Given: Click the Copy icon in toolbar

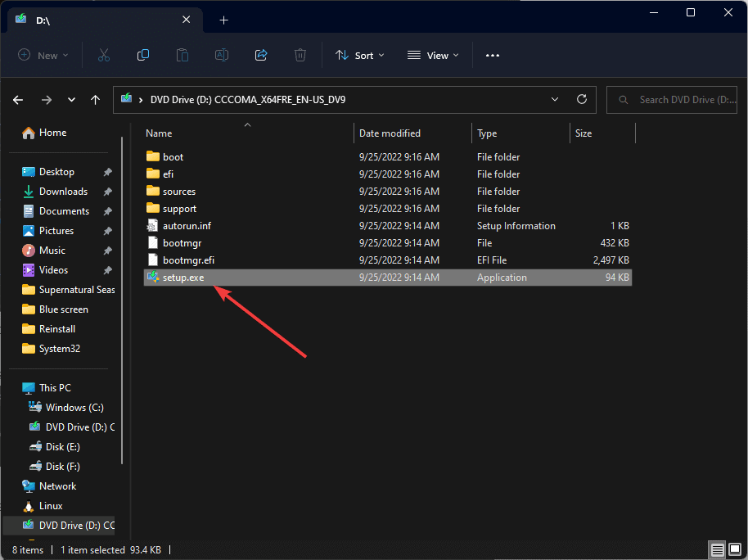Looking at the screenshot, I should 143,56.
